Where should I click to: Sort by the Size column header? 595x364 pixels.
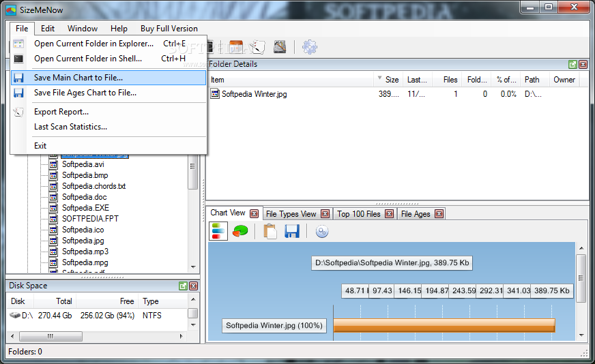[388, 80]
